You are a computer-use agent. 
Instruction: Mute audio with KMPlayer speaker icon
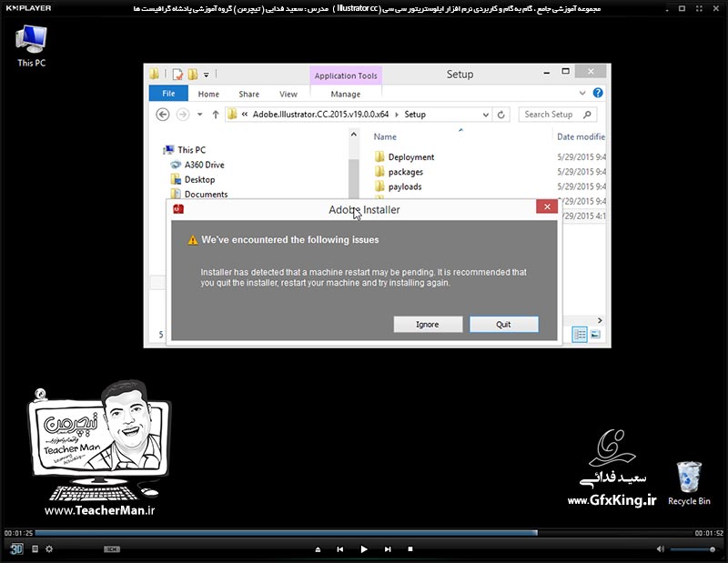661,549
